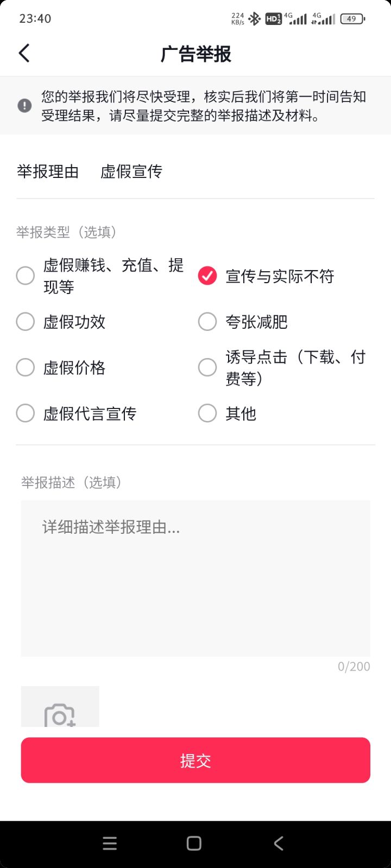Tap the back arrow in header

click(24, 54)
